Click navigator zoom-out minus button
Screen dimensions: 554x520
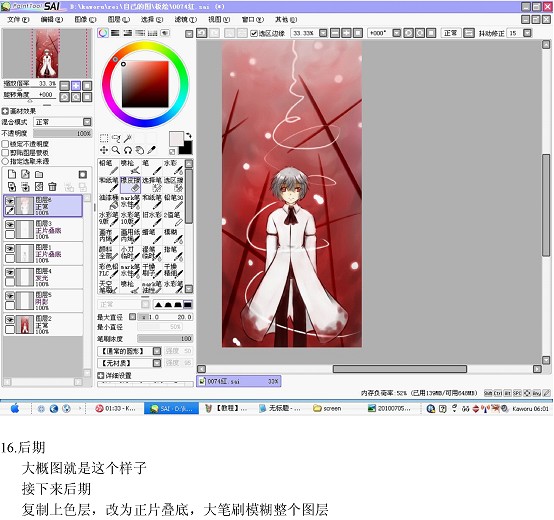pos(64,85)
